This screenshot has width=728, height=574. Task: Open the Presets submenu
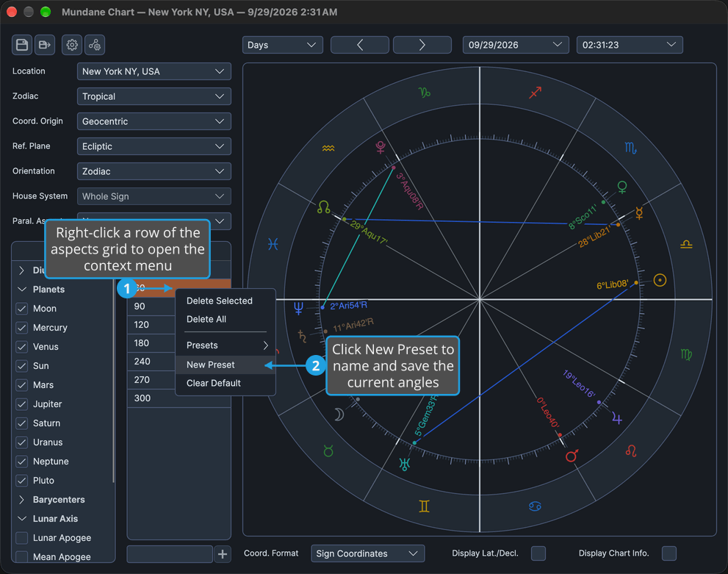[226, 345]
